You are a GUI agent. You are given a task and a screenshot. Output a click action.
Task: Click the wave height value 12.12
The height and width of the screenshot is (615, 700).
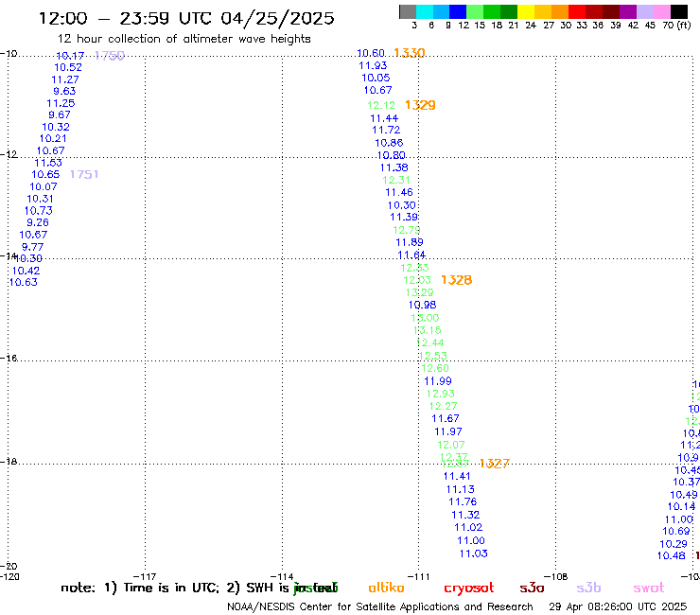point(381,105)
